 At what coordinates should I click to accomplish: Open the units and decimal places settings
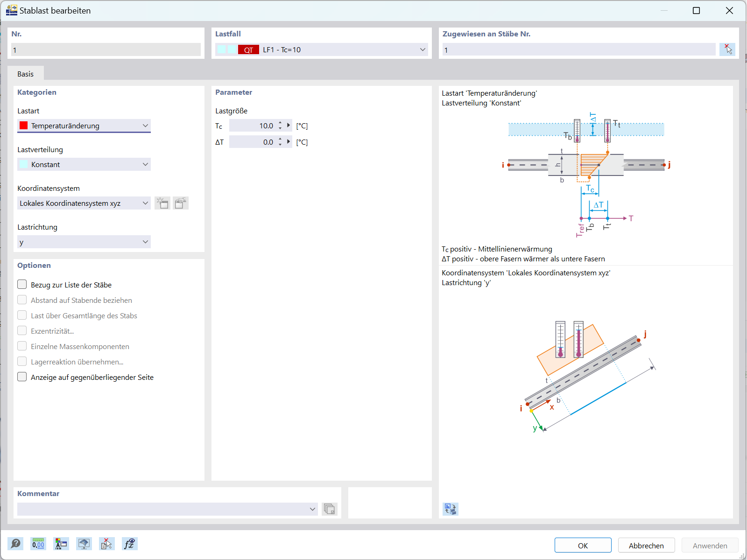(x=38, y=544)
